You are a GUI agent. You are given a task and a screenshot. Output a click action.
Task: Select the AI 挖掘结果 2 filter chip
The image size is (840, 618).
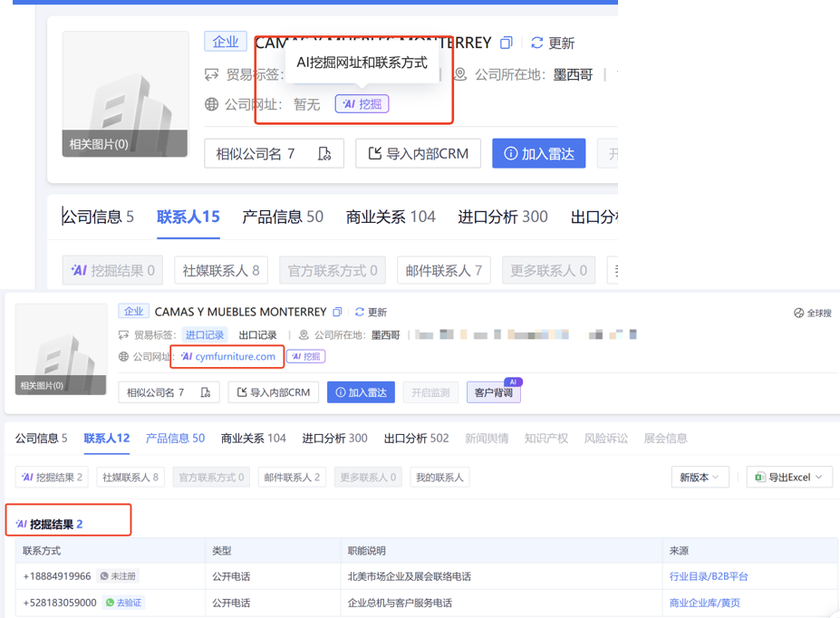click(52, 478)
